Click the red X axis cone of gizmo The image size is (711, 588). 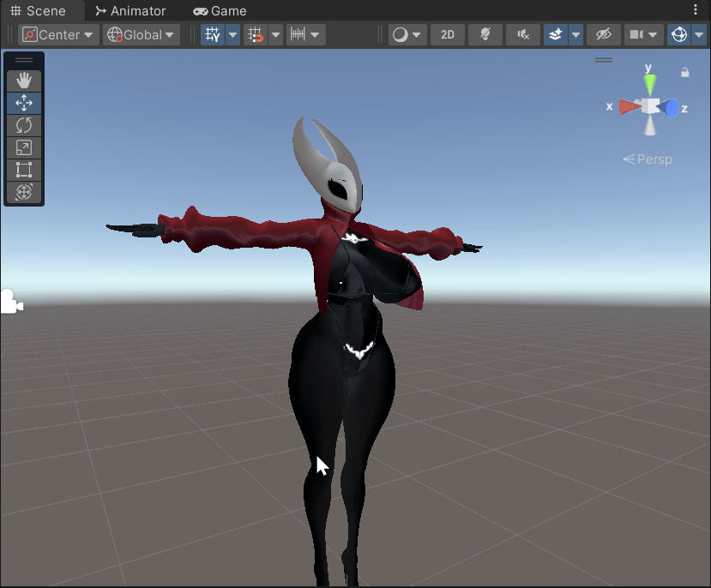point(630,107)
